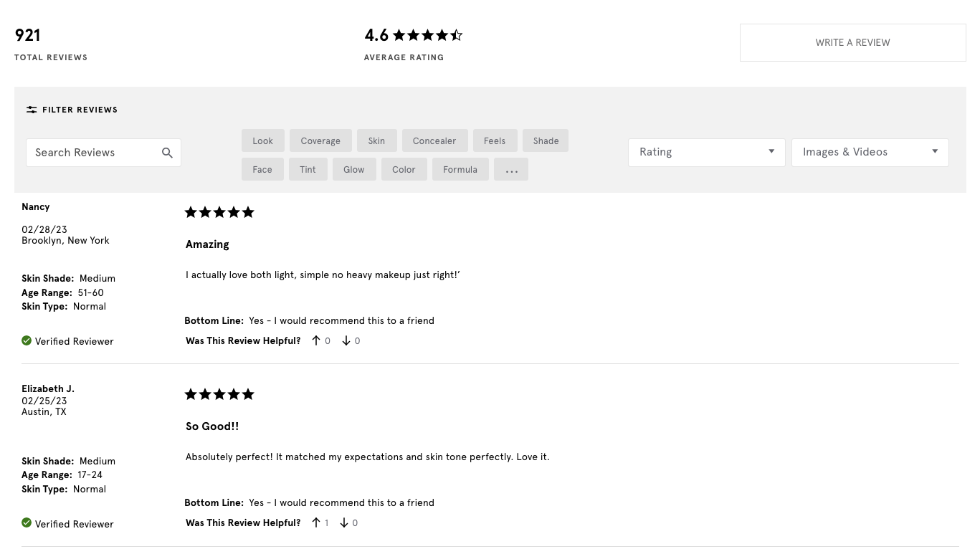
Task: Select the Look filter tag
Action: tap(262, 141)
